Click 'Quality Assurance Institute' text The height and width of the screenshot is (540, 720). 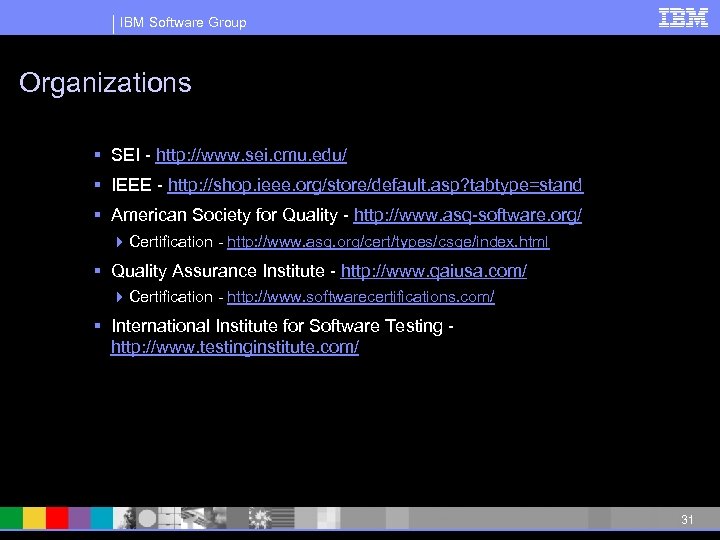pyautogui.click(x=218, y=271)
